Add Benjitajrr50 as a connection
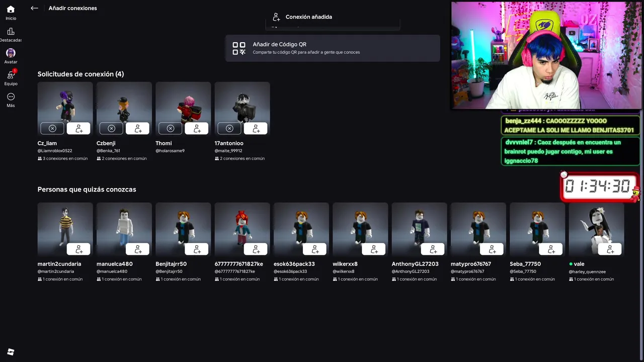This screenshot has height=362, width=644. point(196,249)
